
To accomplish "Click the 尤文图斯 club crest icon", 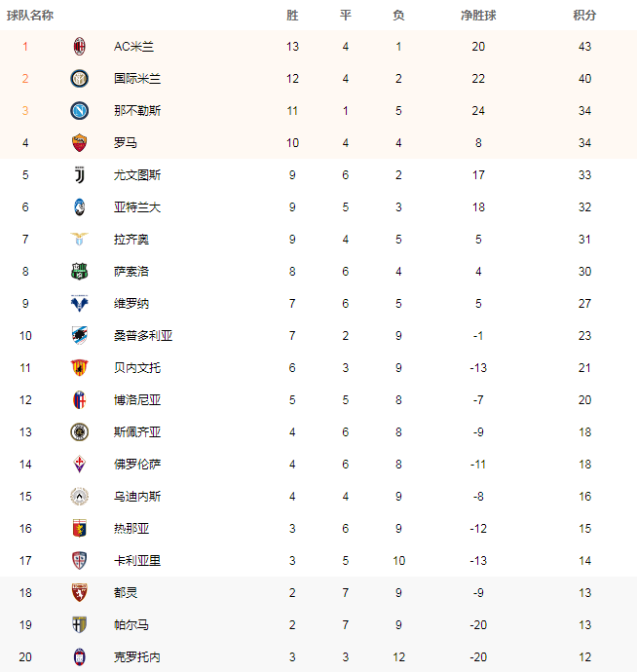I will point(80,175).
